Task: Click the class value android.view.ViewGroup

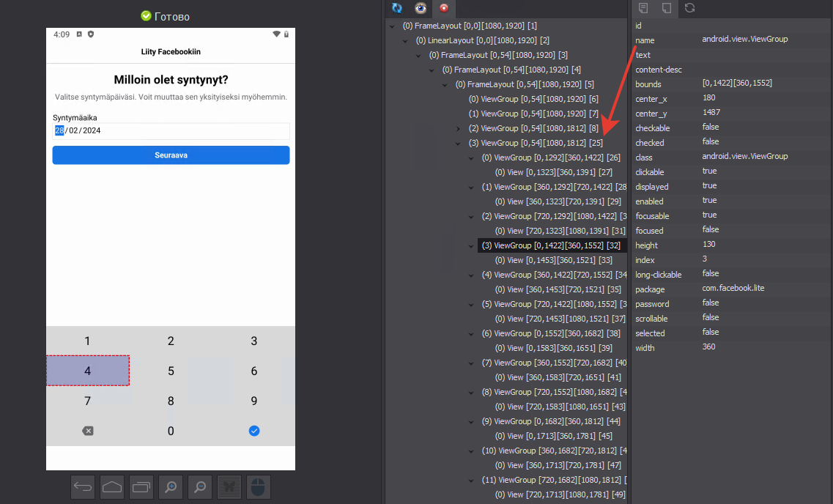Action: pyautogui.click(x=745, y=156)
